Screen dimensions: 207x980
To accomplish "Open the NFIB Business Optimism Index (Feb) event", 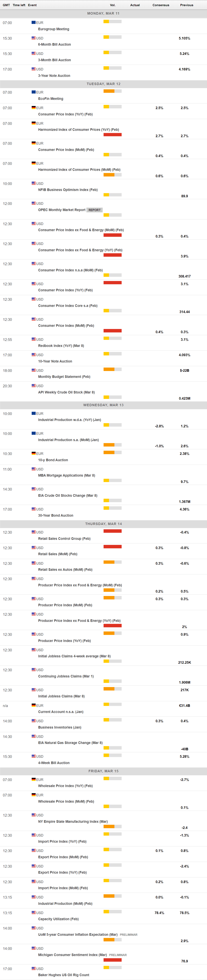I will click(68, 190).
